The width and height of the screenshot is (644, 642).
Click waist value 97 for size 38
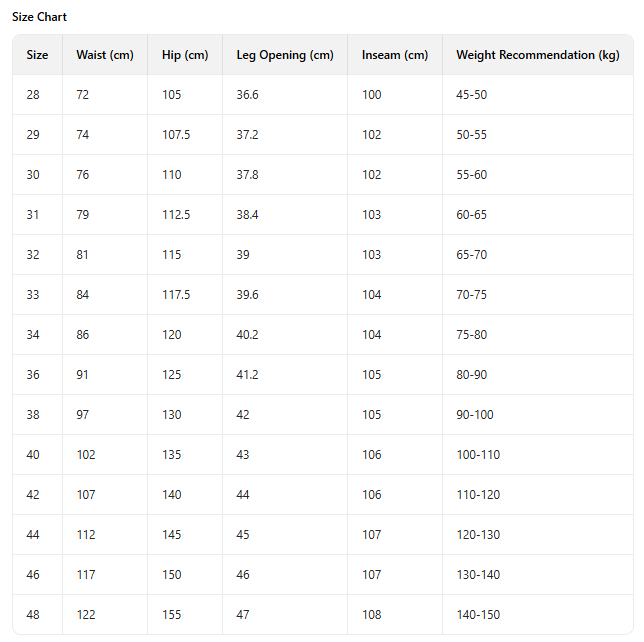[x=83, y=415]
